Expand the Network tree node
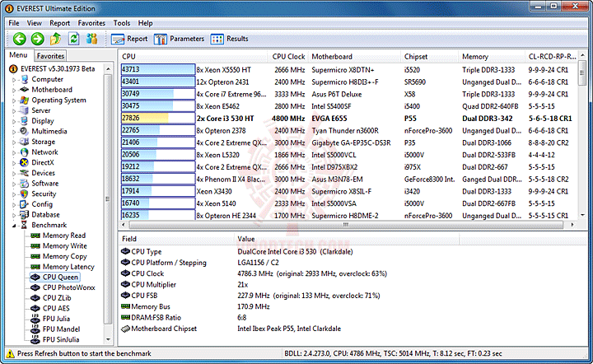This screenshot has height=364, width=593. (14, 152)
